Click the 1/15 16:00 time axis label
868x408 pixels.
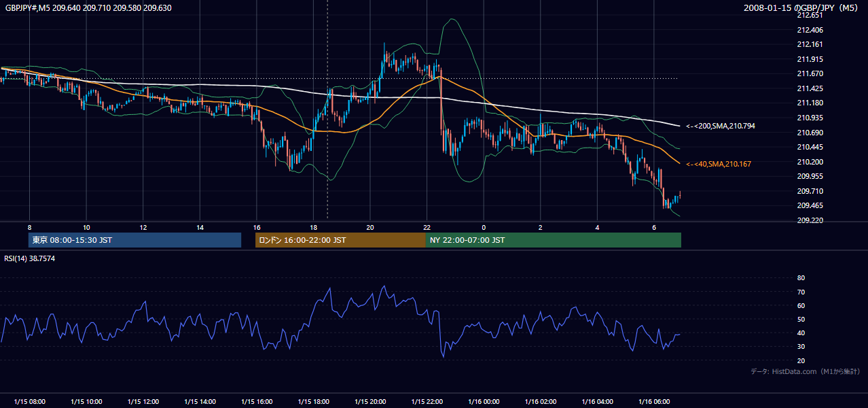click(256, 401)
